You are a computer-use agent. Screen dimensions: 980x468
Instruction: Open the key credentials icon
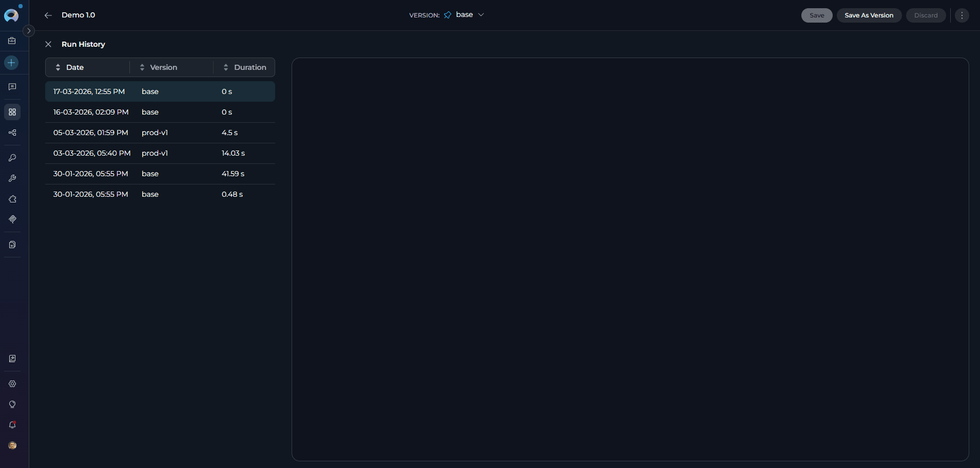click(12, 158)
